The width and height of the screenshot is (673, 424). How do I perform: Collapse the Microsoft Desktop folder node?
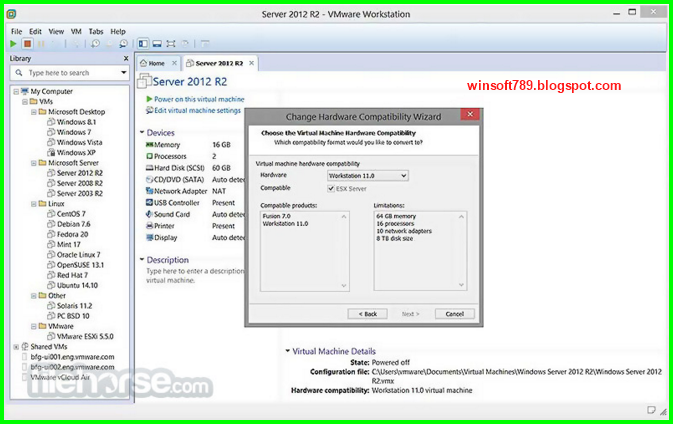(33, 112)
